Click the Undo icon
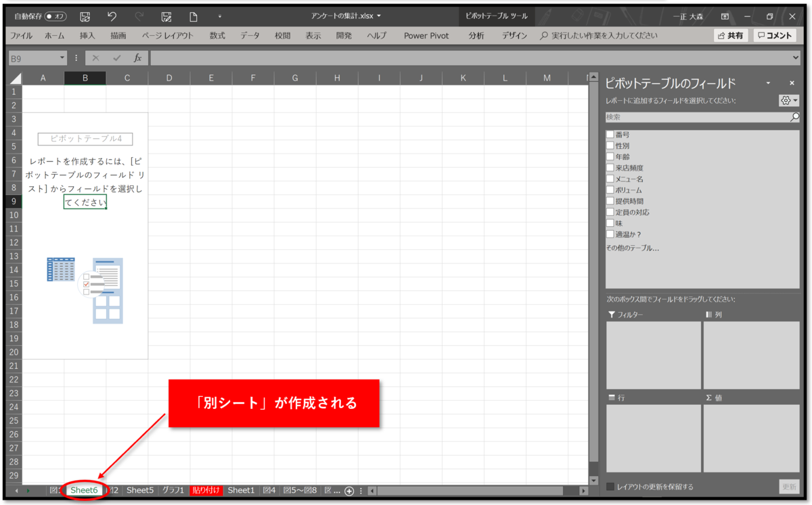812x505 pixels. [x=112, y=16]
